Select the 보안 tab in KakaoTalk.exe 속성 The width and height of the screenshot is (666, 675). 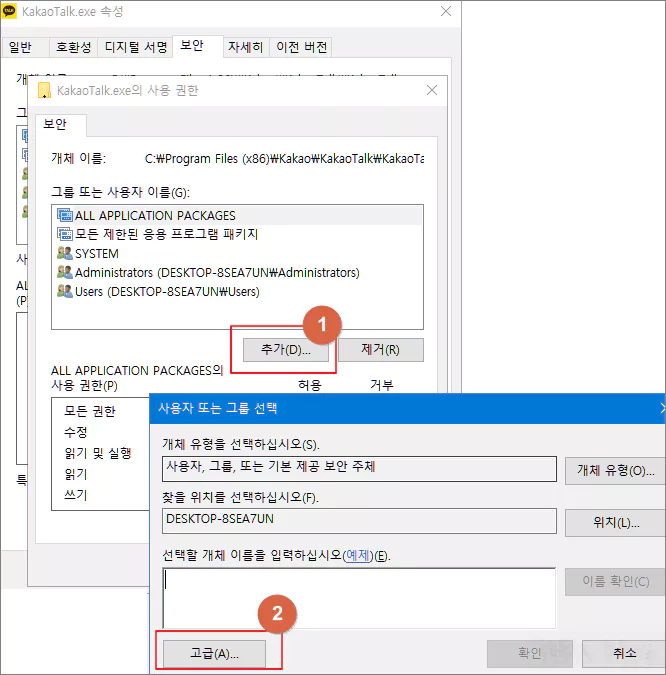point(198,46)
